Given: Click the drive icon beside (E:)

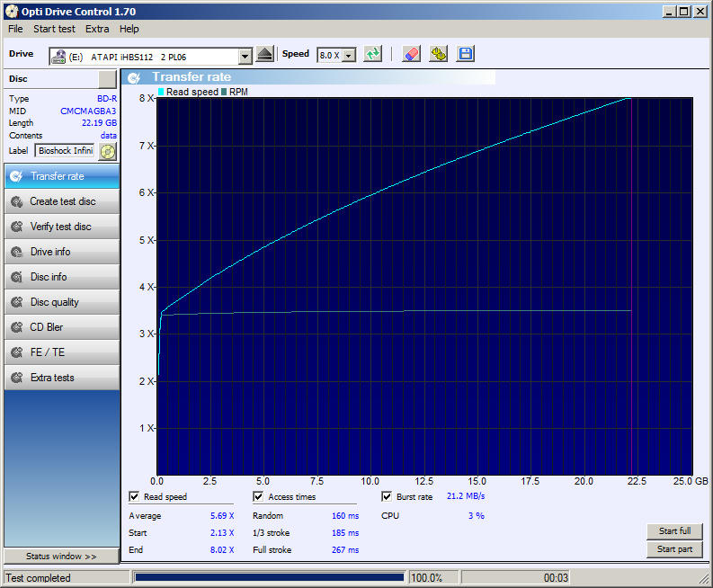Looking at the screenshot, I should point(58,57).
